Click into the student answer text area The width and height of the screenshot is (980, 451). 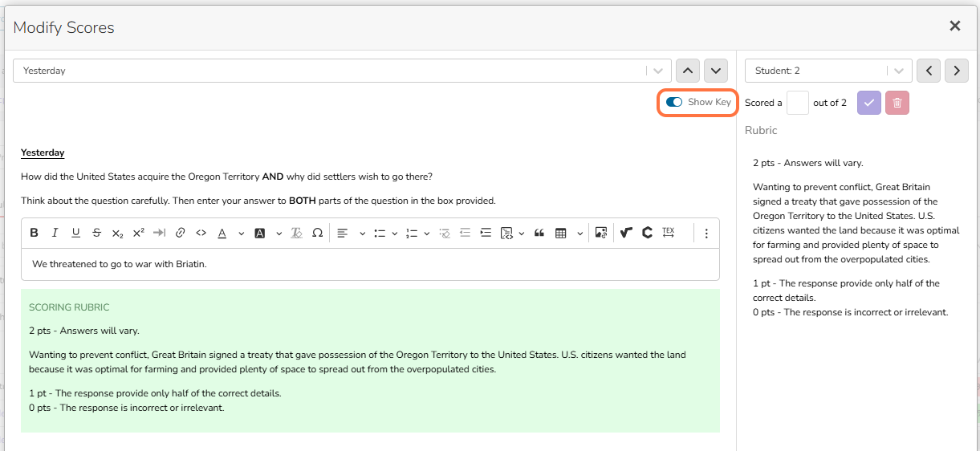(370, 264)
